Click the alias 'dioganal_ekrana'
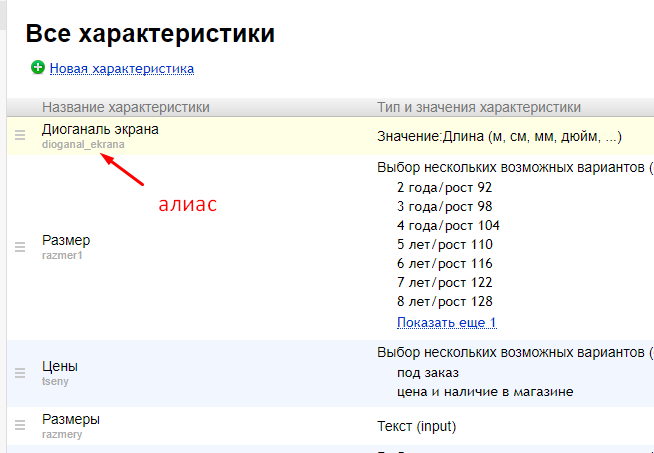Screen dimensions: 654x453 pyautogui.click(x=83, y=144)
